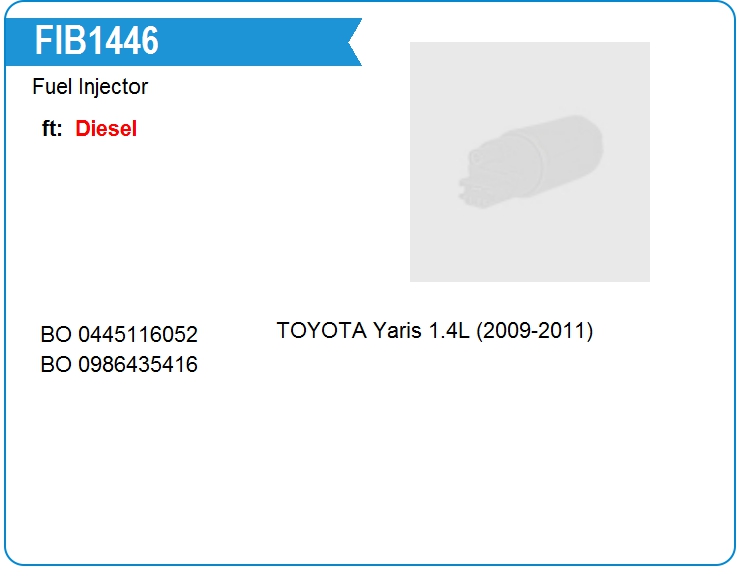Click the word Injector in the product name

coord(113,87)
